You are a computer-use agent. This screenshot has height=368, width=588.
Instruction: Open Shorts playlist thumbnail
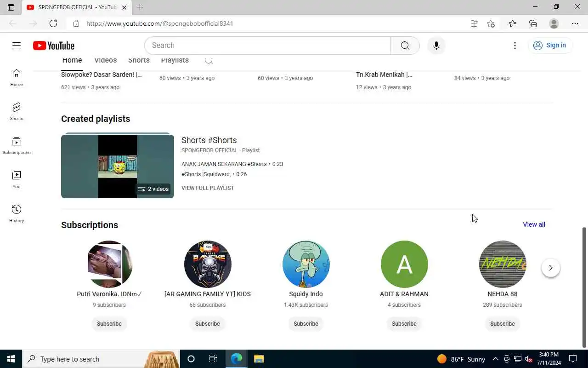pos(118,166)
